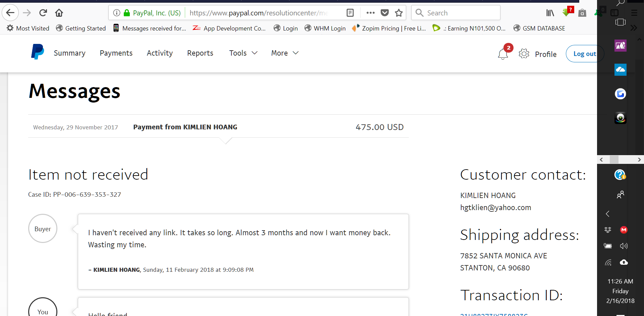Click the Firefox Search input box

(456, 13)
